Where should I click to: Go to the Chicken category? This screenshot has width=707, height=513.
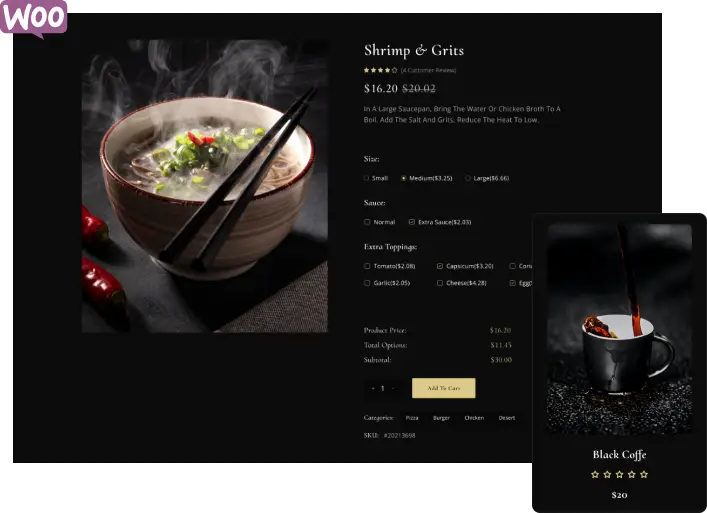[474, 418]
